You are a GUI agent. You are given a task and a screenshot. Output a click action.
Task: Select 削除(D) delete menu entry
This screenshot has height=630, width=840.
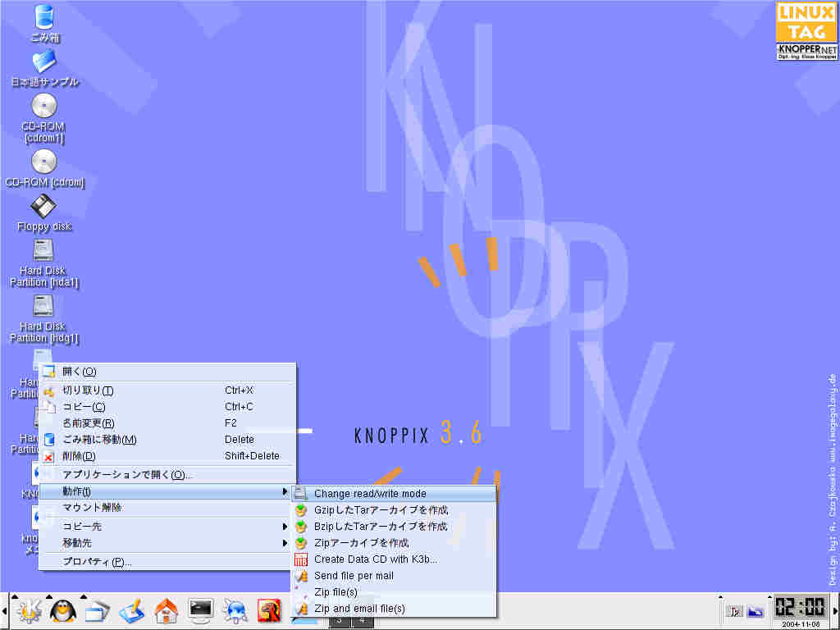[167, 456]
